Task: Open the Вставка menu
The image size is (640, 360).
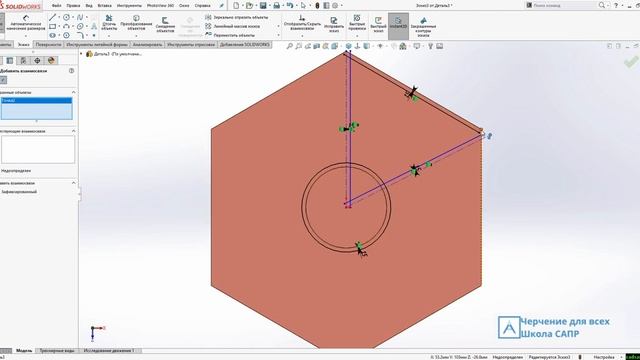Action: 104,6
